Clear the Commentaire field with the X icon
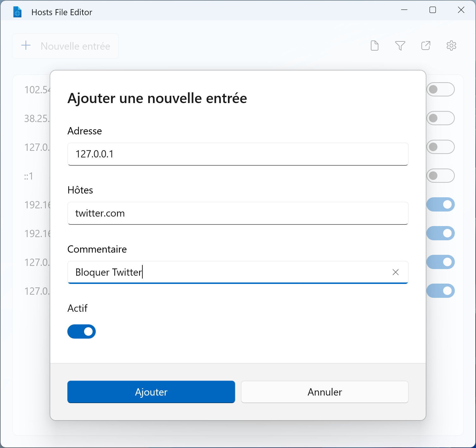The width and height of the screenshot is (476, 448). tap(395, 272)
